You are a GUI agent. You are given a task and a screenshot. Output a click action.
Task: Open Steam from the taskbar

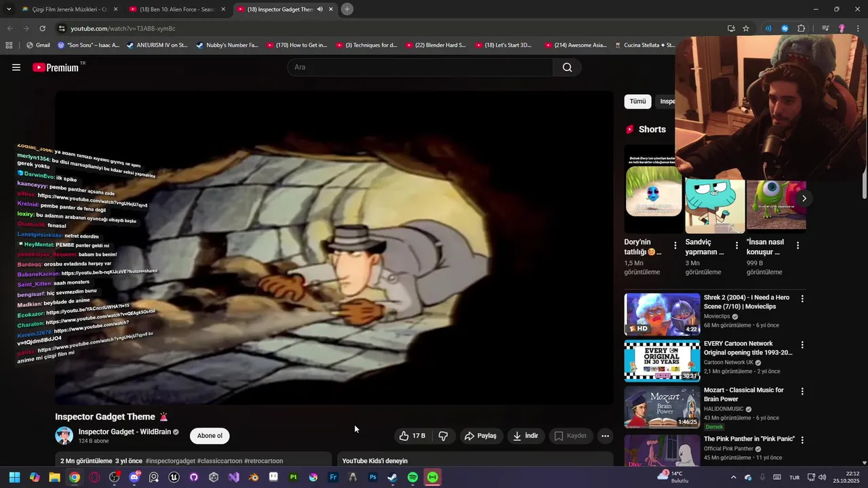click(x=393, y=477)
